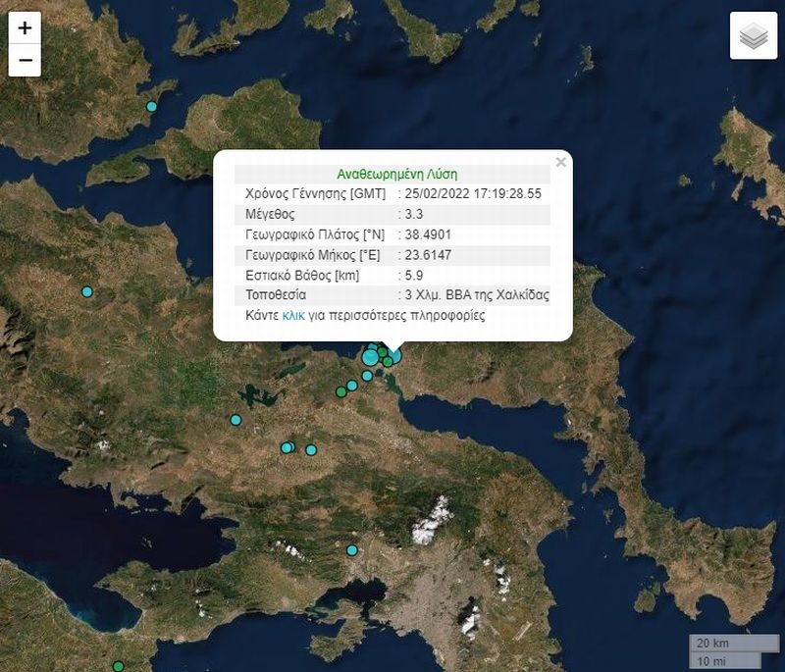This screenshot has width=785, height=672.
Task: Click the green marker at the map's bottom-left edge
Action: 118,666
